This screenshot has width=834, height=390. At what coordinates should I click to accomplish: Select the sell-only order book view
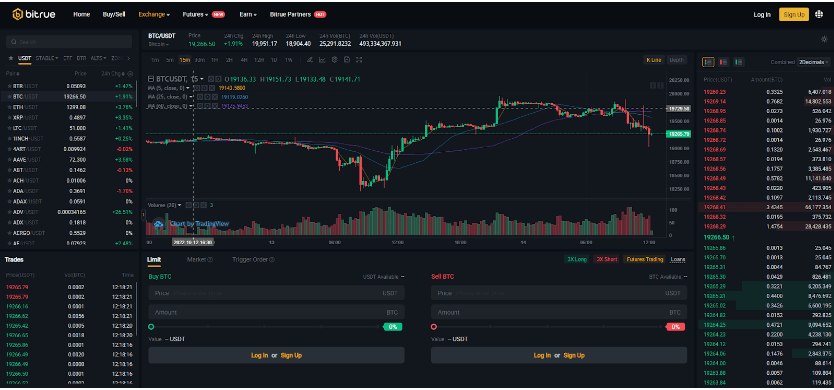pos(723,62)
